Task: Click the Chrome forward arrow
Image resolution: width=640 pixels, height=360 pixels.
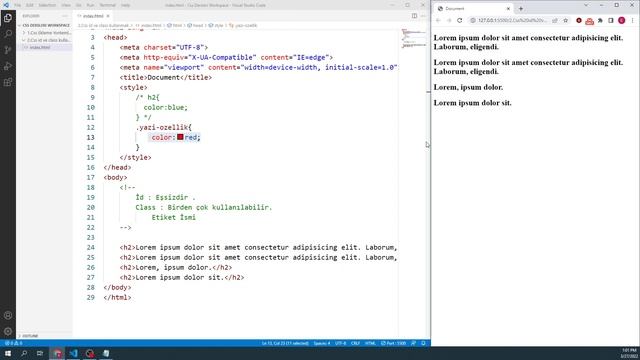Action: 449,20
